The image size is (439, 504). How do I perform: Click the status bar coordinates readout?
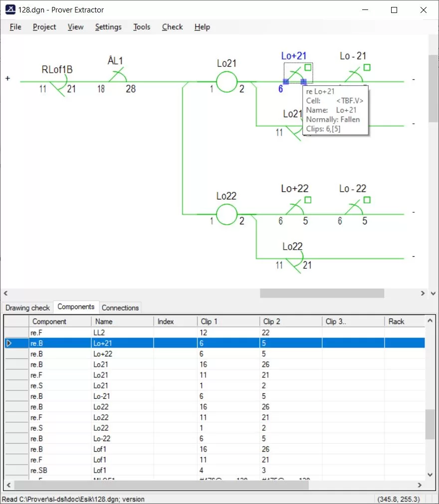click(399, 499)
